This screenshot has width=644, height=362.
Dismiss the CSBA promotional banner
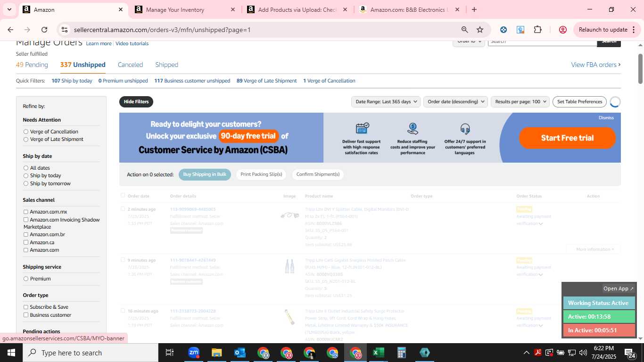[x=606, y=118]
